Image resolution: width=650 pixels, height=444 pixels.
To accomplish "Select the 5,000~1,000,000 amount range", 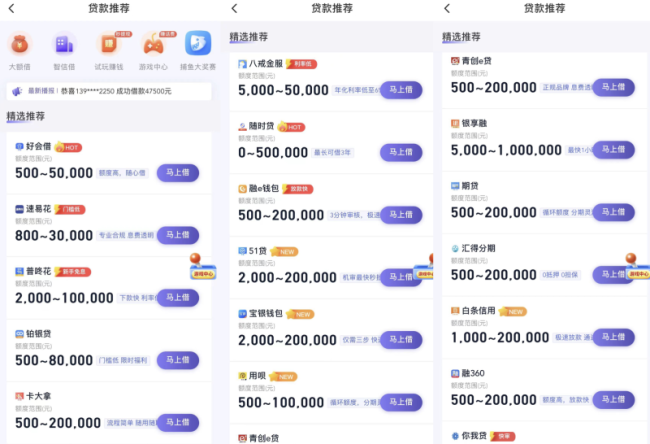I will pos(506,150).
